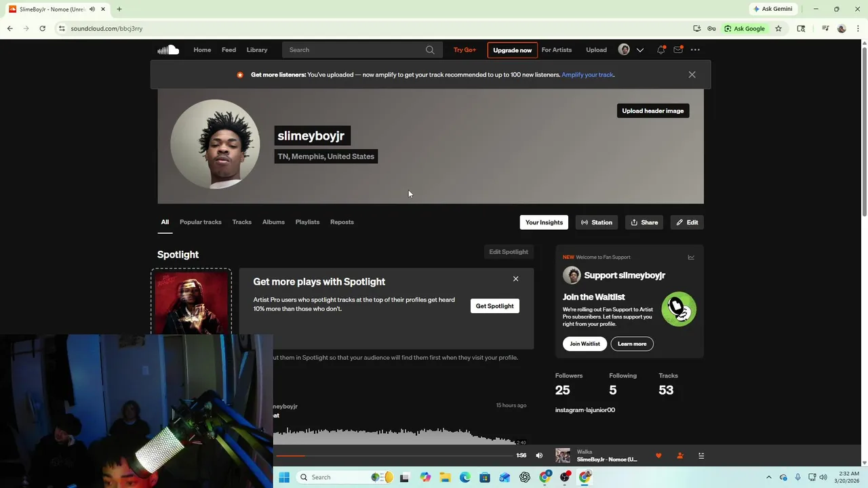
Task: Switch to the Reposts tab
Action: (342, 222)
